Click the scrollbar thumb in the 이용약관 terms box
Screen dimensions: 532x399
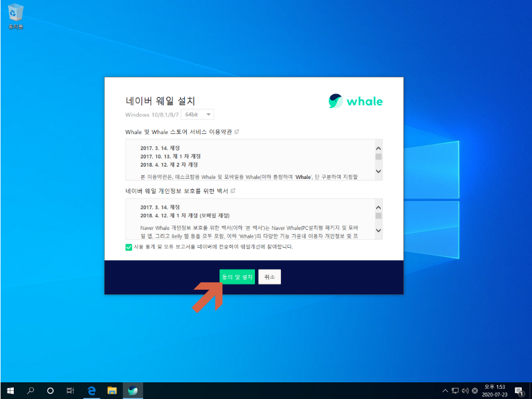point(378,156)
